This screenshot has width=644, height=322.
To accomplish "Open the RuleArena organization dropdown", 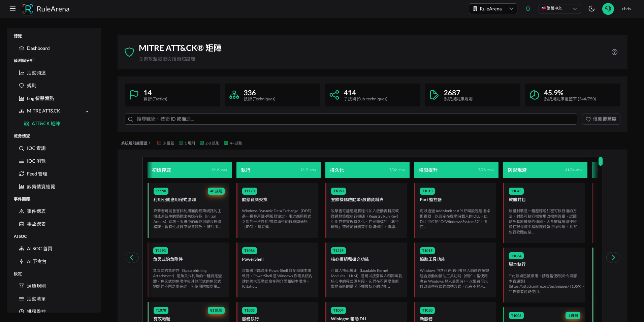I will [x=493, y=9].
